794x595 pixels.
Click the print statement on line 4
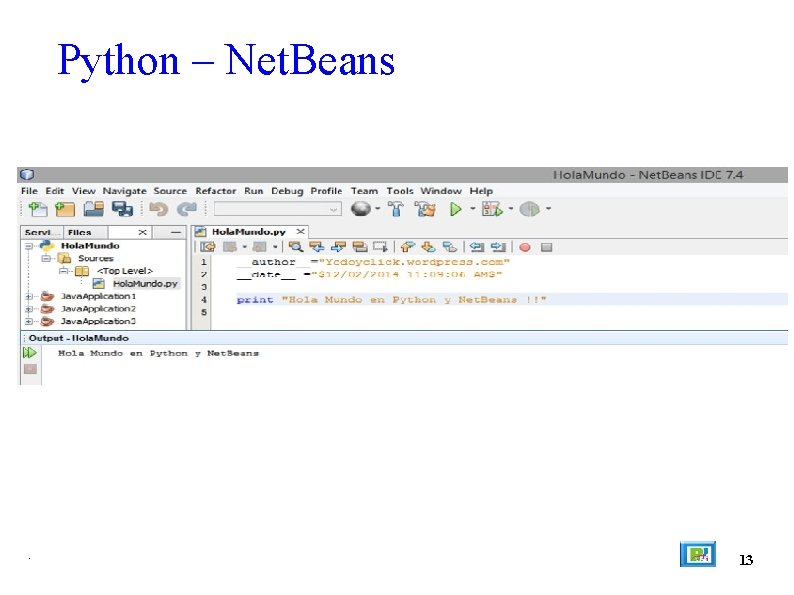pyautogui.click(x=391, y=300)
